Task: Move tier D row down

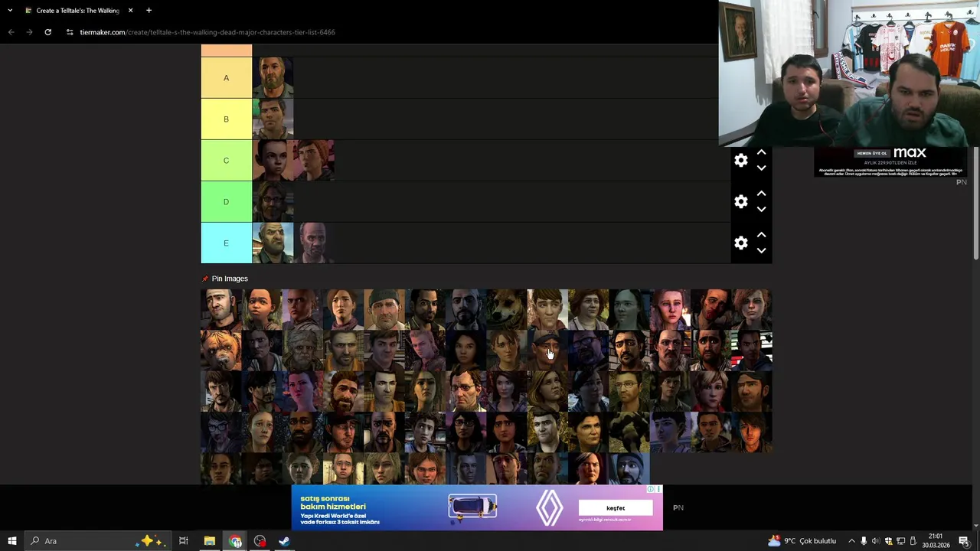Action: 761,210
